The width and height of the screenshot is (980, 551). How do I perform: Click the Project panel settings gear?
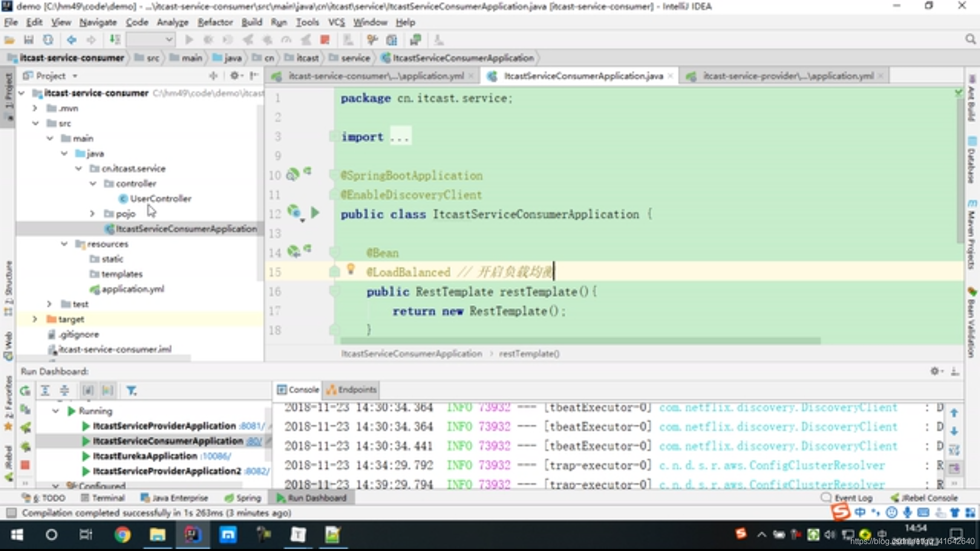point(234,76)
